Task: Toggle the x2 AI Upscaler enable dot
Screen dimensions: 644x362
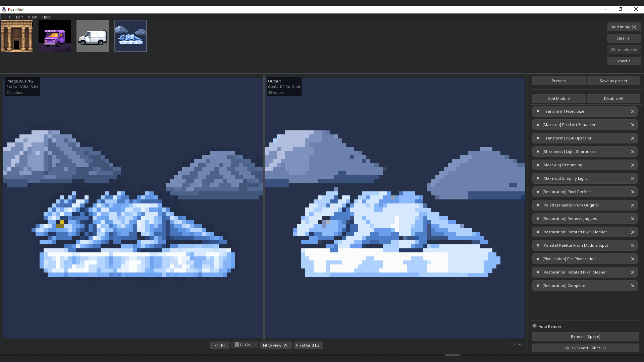Action: point(538,138)
